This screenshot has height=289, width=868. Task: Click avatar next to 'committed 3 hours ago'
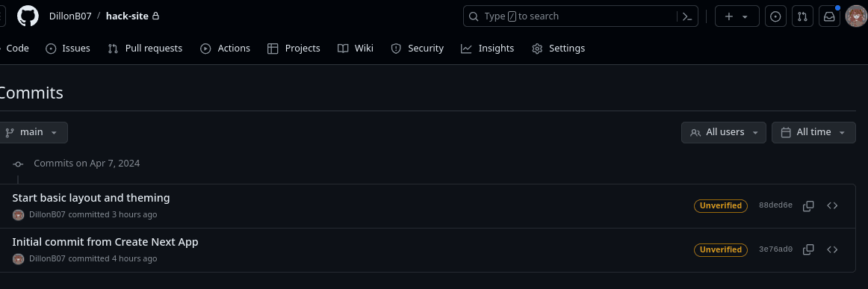click(x=18, y=215)
